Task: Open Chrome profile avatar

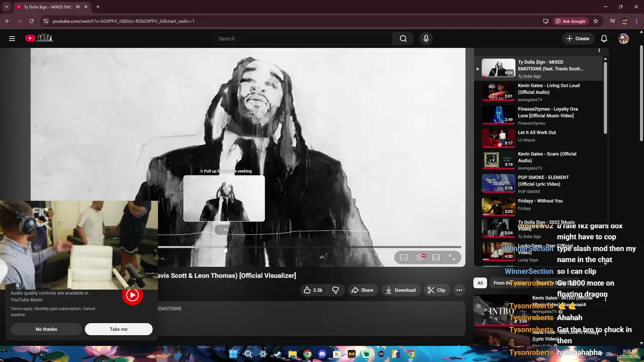Action: tap(624, 21)
